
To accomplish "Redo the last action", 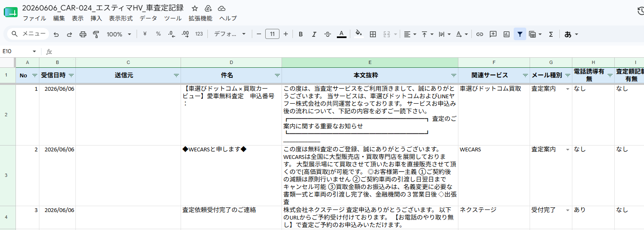I will click(70, 34).
